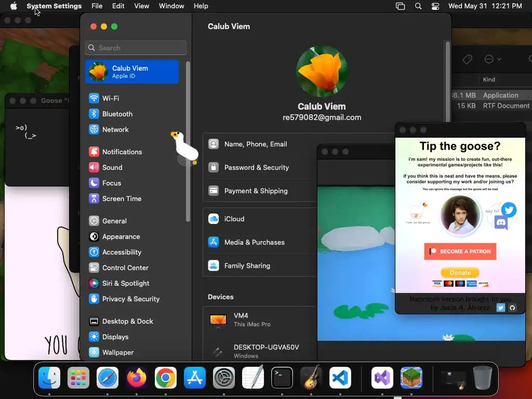Open iCloud settings row
This screenshot has width=532, height=399.
pyautogui.click(x=260, y=219)
